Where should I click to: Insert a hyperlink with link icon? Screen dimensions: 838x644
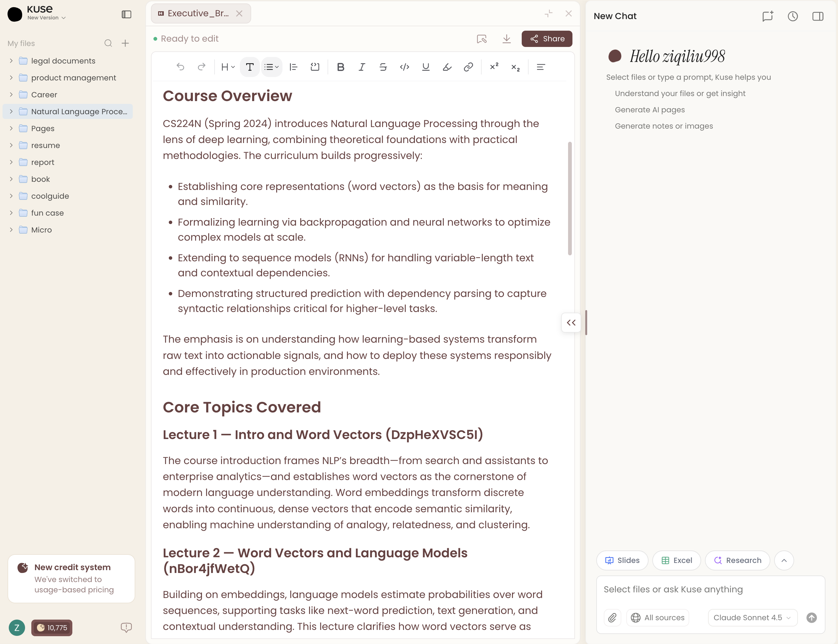pos(468,67)
